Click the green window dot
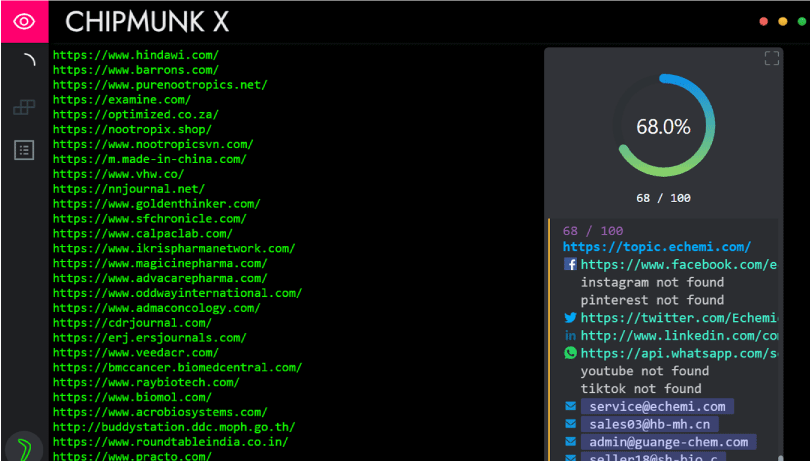Screen dimensions: 810x461 click(x=802, y=22)
